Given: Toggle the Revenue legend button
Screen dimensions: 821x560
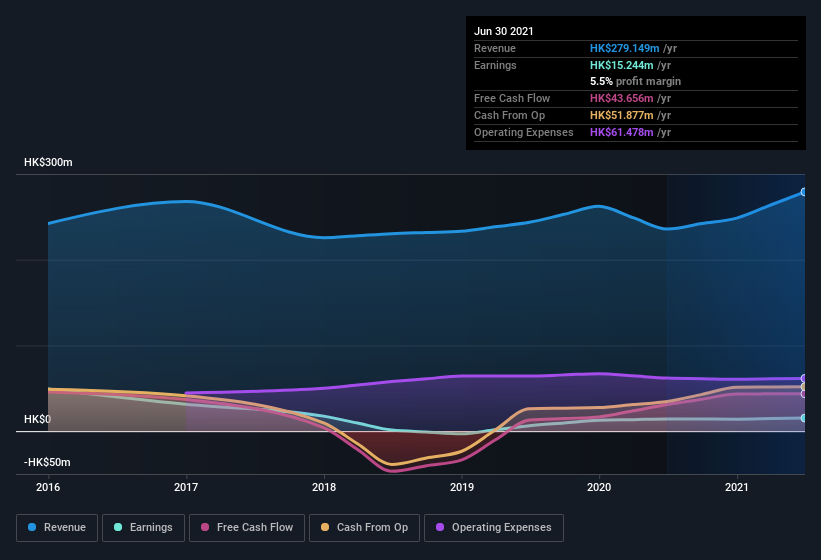Looking at the screenshot, I should tap(57, 528).
